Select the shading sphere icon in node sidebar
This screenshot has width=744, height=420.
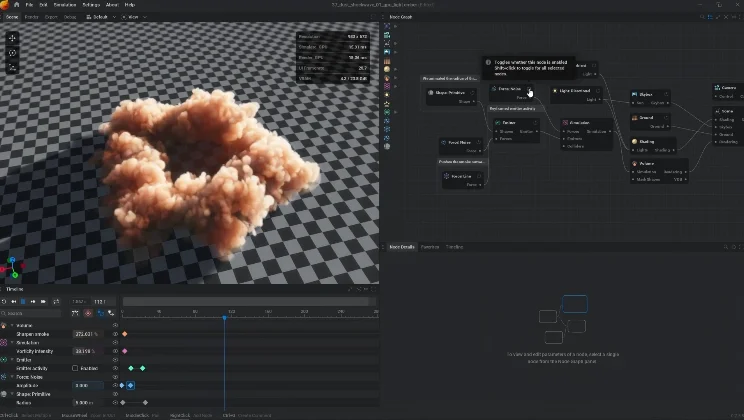pyautogui.click(x=387, y=69)
